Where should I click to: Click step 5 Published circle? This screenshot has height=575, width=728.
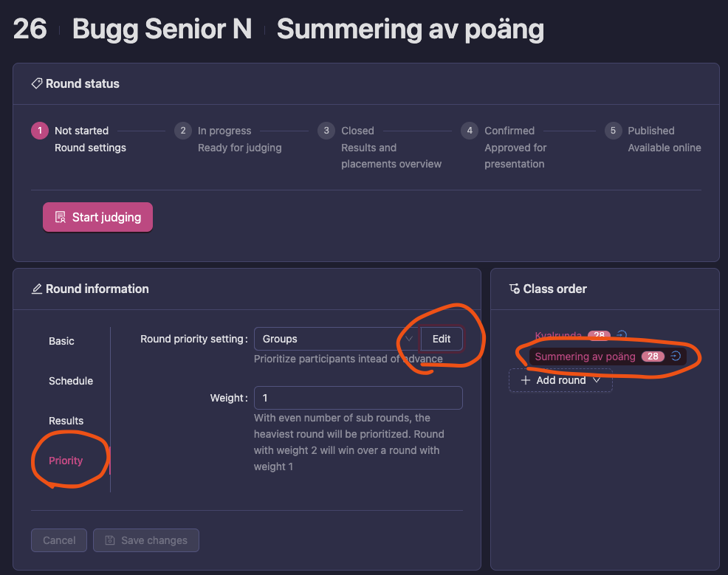[612, 131]
